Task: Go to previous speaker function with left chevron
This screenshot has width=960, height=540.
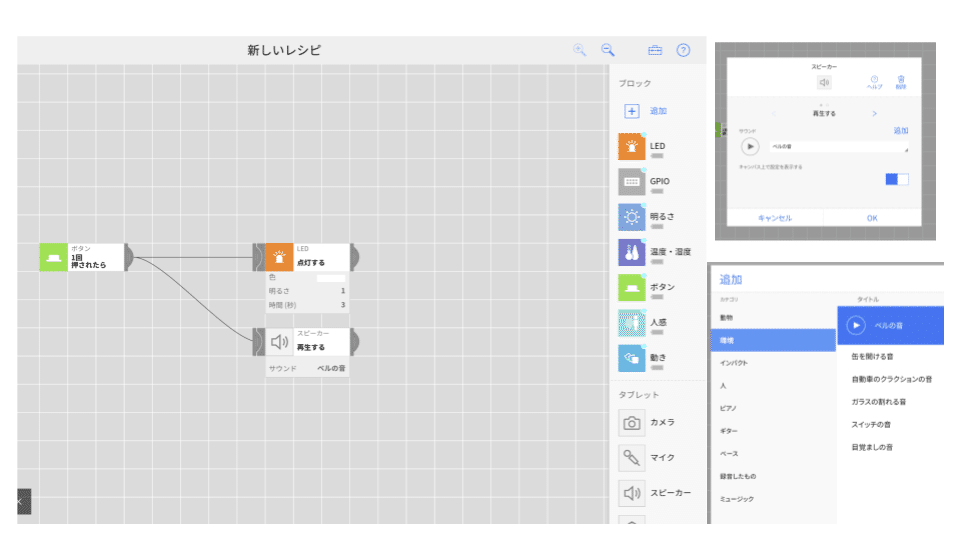Action: pyautogui.click(x=773, y=113)
